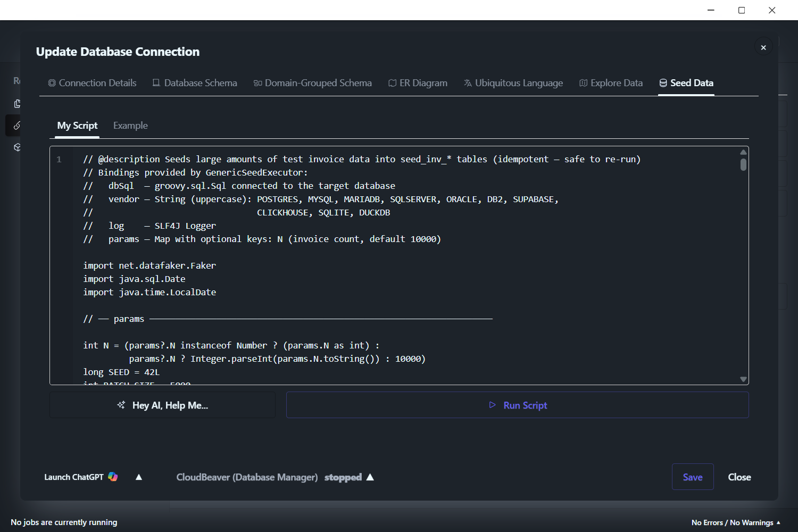798x532 pixels.
Task: Click the play icon on Run Script
Action: click(492, 405)
